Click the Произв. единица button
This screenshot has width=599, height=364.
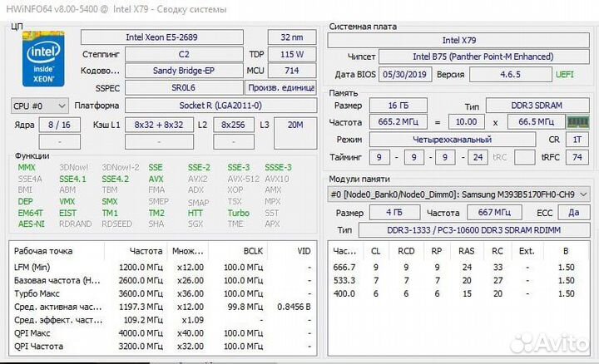pos(281,88)
